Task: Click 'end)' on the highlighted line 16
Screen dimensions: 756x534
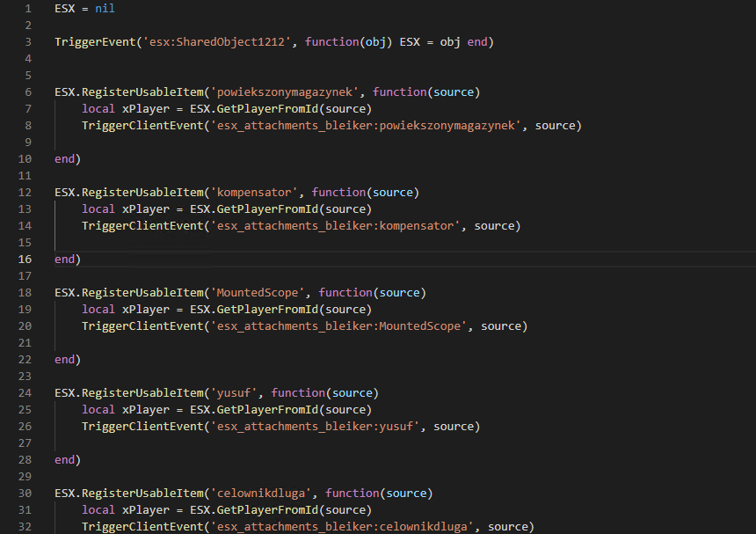Action: coord(68,259)
